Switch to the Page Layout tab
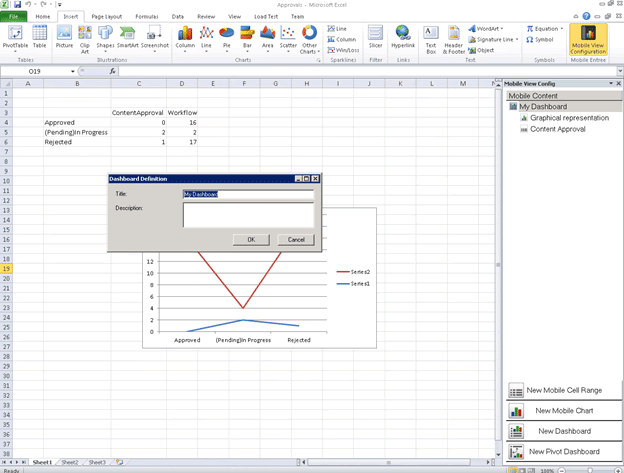 click(106, 17)
